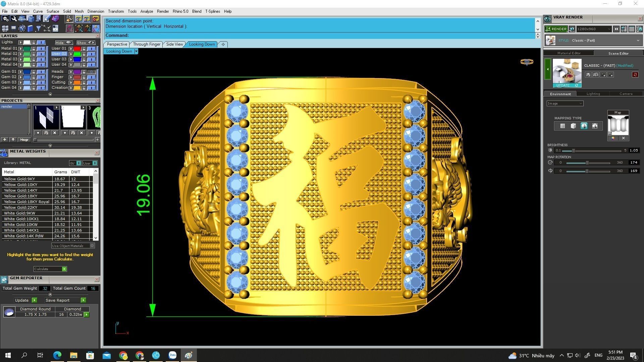
Task: Click the UPDATE bar under scene thumbnail
Action: tap(567, 85)
